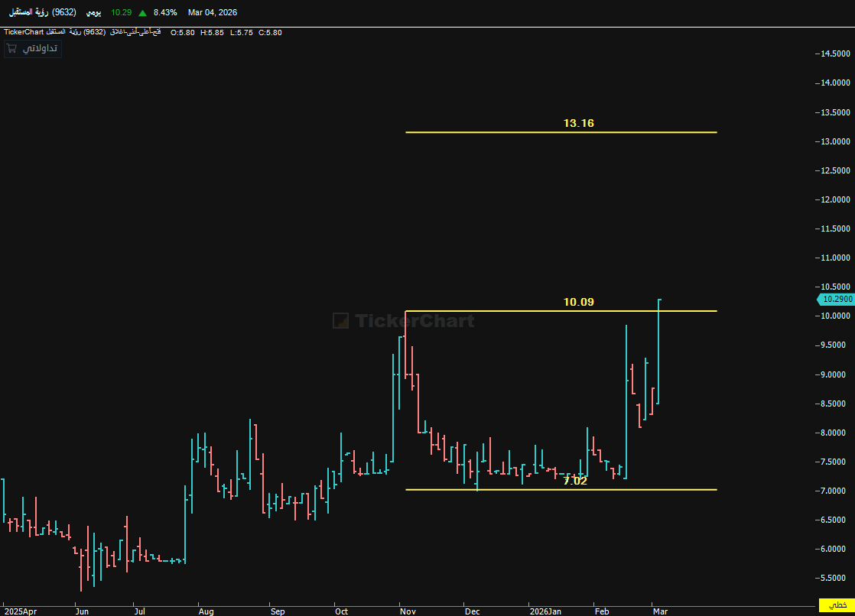Click the يومي daily interval label
855x616 pixels.
94,12
